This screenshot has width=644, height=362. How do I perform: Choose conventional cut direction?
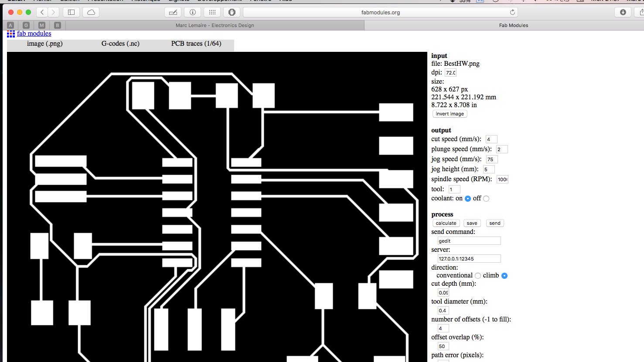[x=478, y=276]
